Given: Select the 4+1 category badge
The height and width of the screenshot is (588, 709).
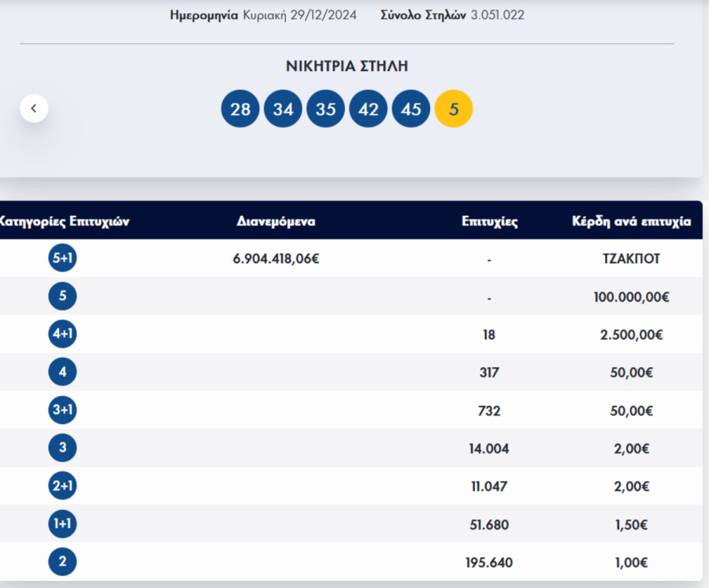Looking at the screenshot, I should click(63, 334).
